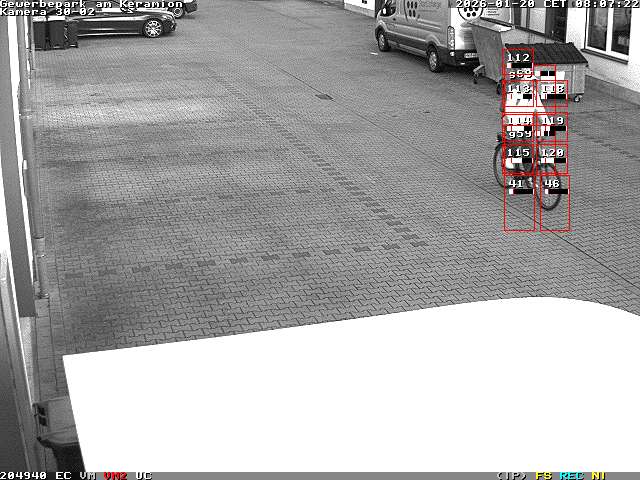Screen dimensions: 640x480
Task: Click the EC status indicator
Action: pos(63,475)
